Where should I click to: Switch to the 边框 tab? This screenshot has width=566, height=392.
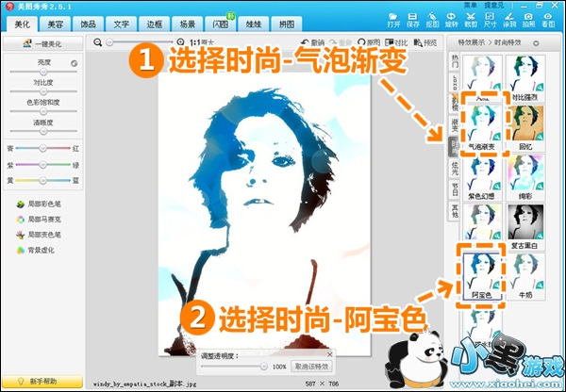pos(155,24)
